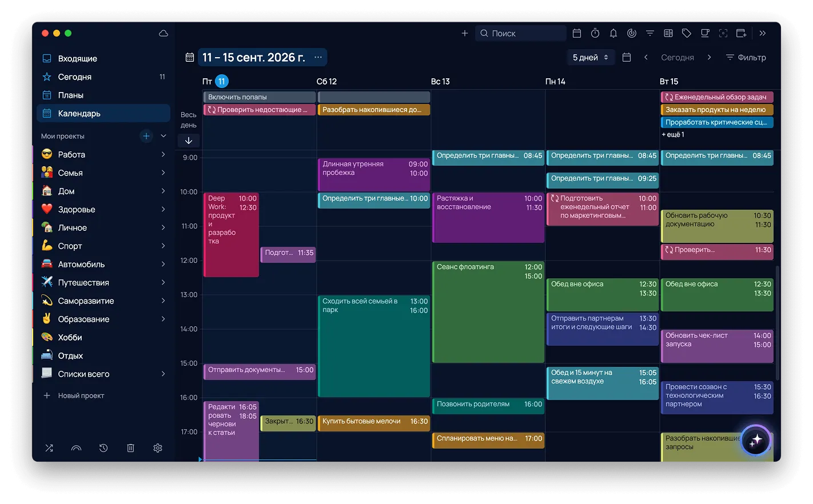
Task: Collapse the Мои проекты section chevron
Action: click(164, 136)
